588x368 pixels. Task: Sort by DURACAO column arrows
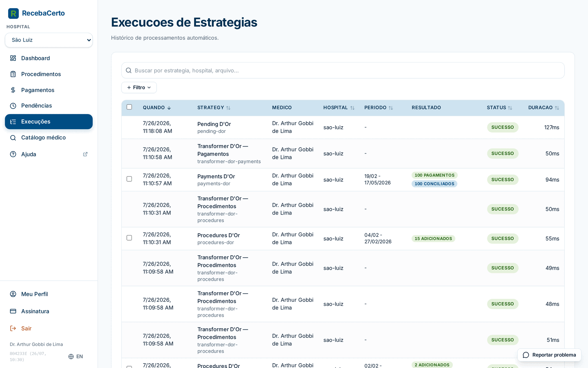(557, 108)
